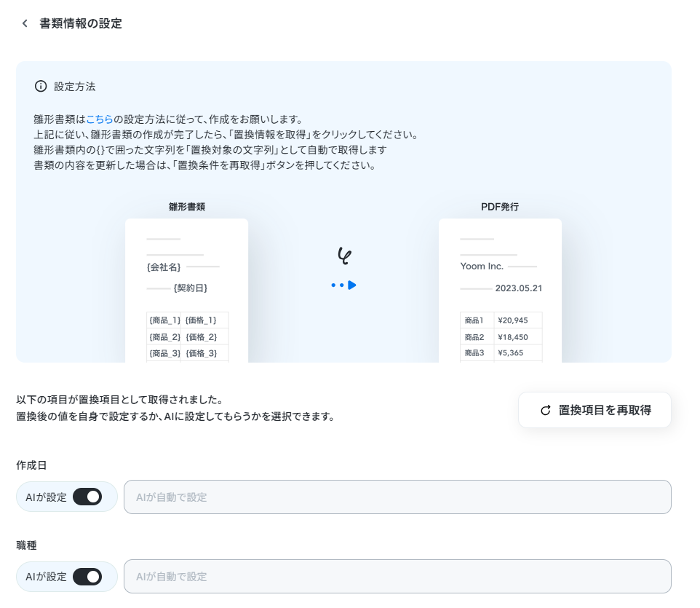Click the reload icon in 置換項目を再取得

click(546, 411)
